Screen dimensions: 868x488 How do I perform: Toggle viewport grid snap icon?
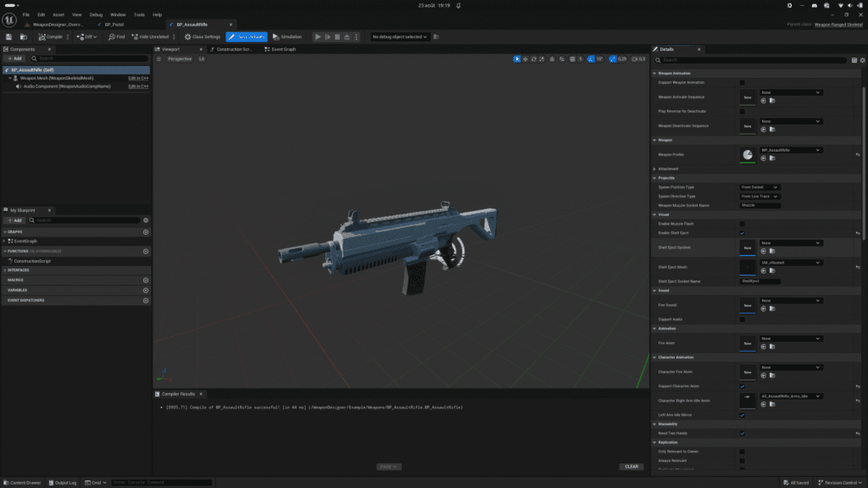(x=572, y=58)
